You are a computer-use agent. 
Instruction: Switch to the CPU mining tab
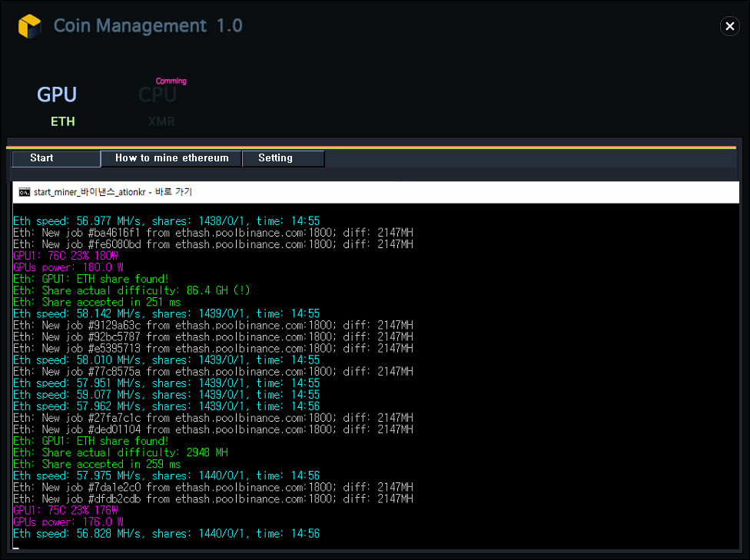coord(158,95)
